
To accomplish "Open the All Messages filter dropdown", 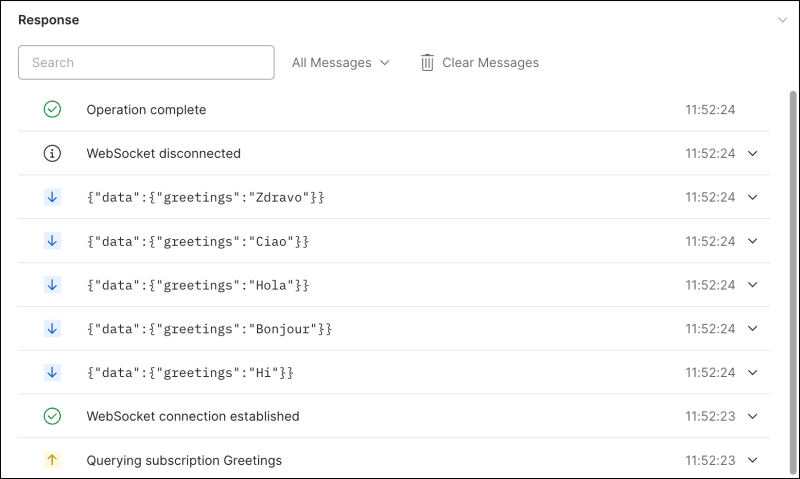I will tap(340, 63).
